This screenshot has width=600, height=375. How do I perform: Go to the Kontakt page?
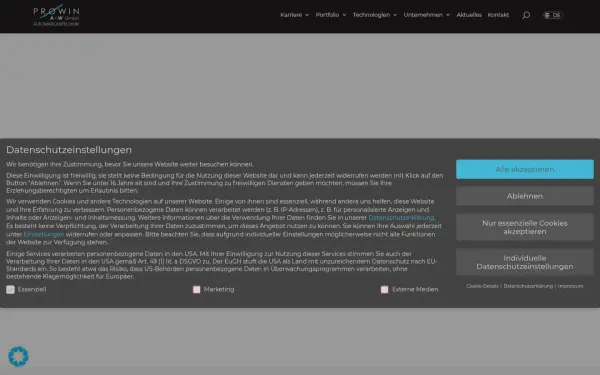pos(498,15)
